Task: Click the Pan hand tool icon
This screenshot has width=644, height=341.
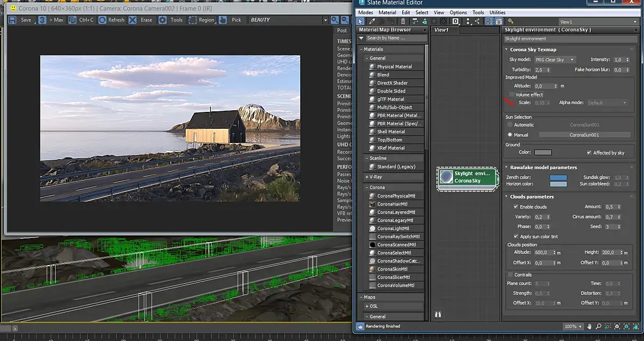Action: tap(588, 326)
